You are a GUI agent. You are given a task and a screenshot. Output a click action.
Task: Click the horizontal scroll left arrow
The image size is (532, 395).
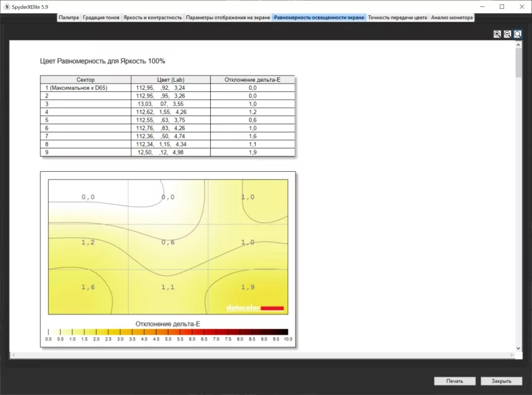point(13,355)
